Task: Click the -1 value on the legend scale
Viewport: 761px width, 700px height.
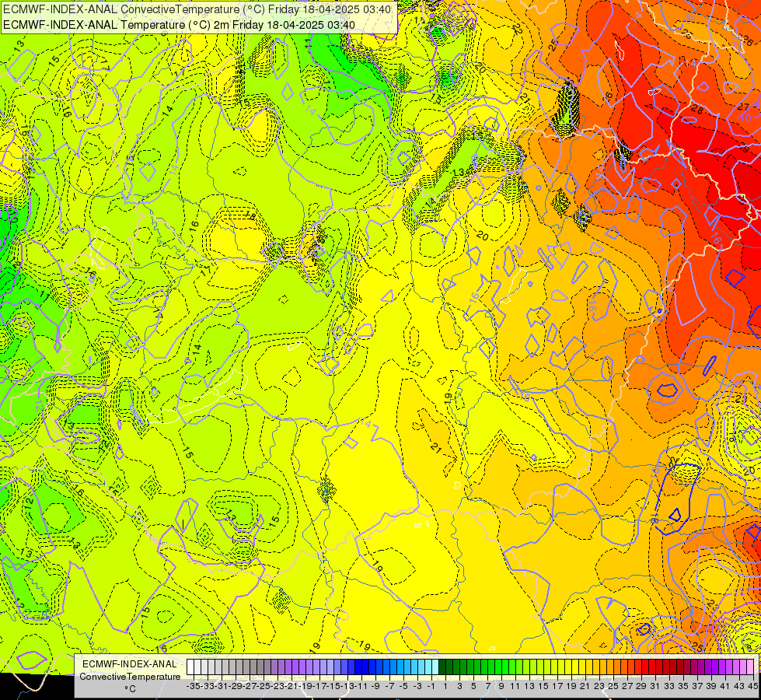Action: pos(431,686)
